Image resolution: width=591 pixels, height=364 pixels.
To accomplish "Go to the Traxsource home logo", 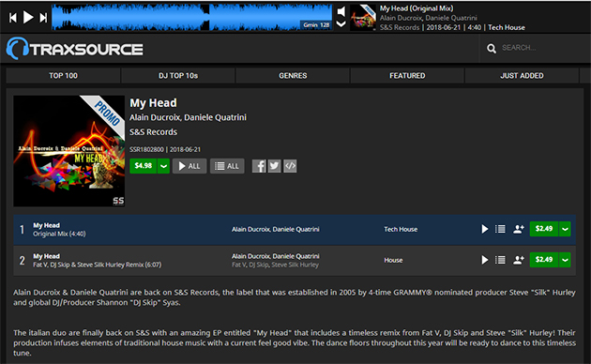I will (75, 49).
